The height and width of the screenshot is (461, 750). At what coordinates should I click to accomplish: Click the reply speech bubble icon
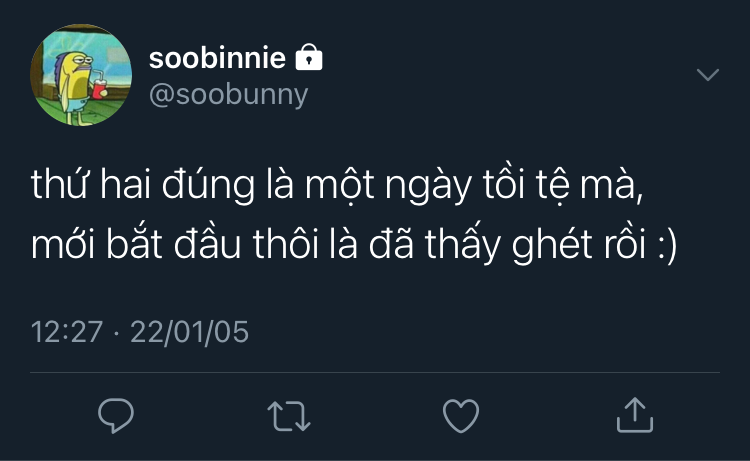coord(116,416)
